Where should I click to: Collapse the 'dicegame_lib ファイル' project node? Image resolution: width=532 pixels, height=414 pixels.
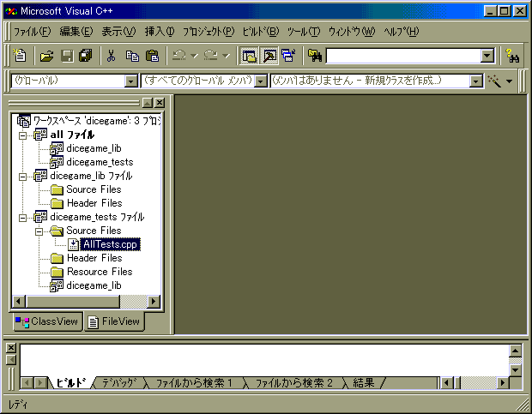click(22, 177)
